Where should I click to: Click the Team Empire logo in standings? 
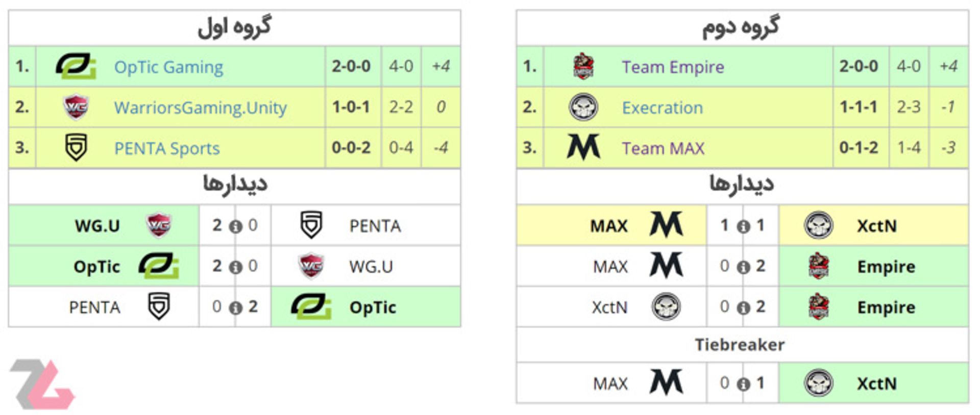coord(583,66)
